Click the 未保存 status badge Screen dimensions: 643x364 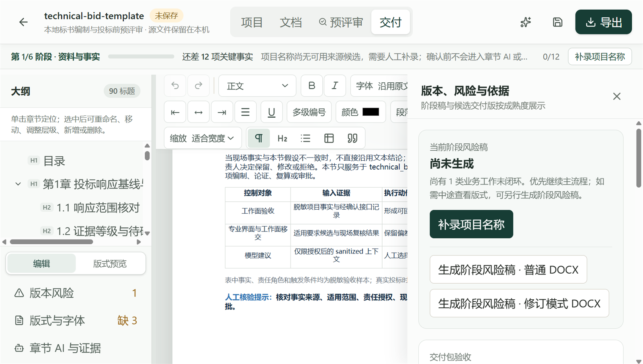(x=166, y=16)
